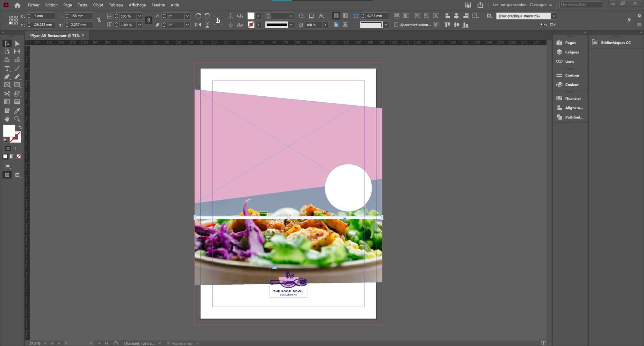The height and width of the screenshot is (346, 644).
Task: Activate the Pen tool
Action: pyautogui.click(x=7, y=77)
